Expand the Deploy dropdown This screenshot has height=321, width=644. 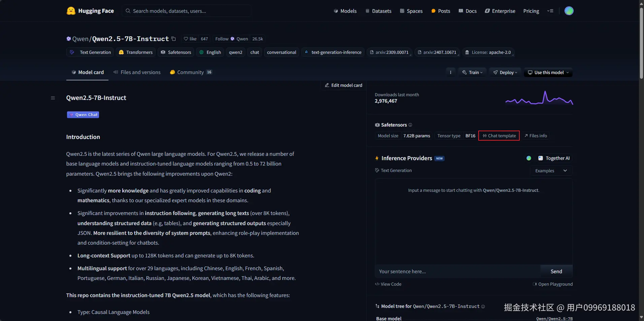pyautogui.click(x=505, y=72)
